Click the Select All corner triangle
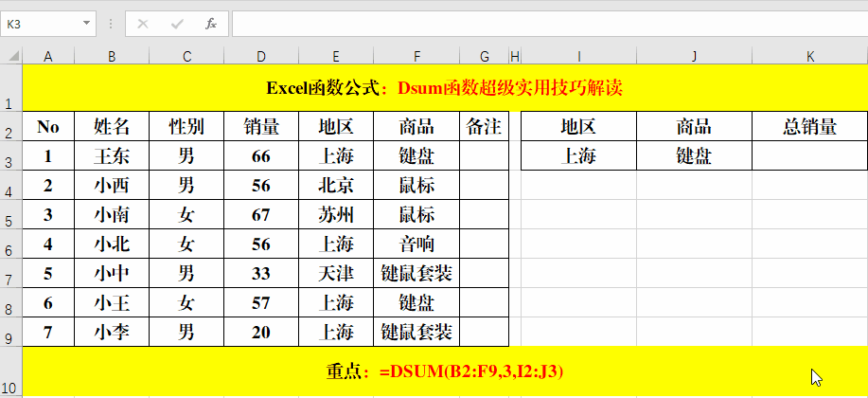This screenshot has height=398, width=868. (11, 57)
